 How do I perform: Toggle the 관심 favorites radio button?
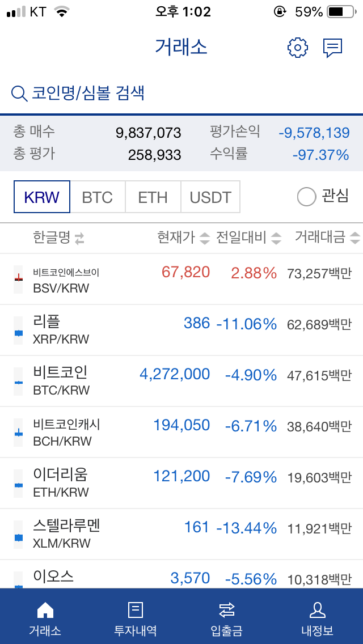pos(306,197)
